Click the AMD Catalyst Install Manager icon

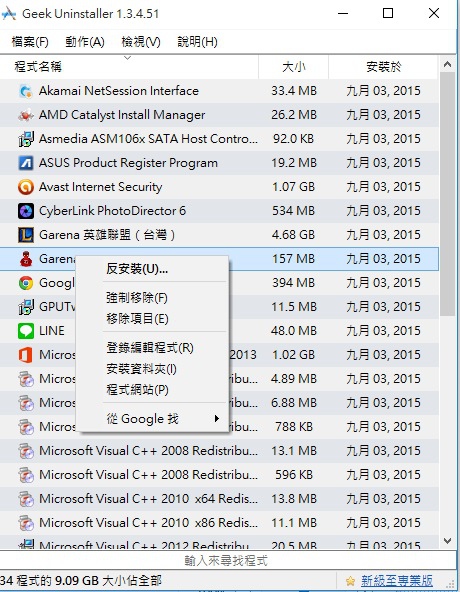pyautogui.click(x=26, y=115)
